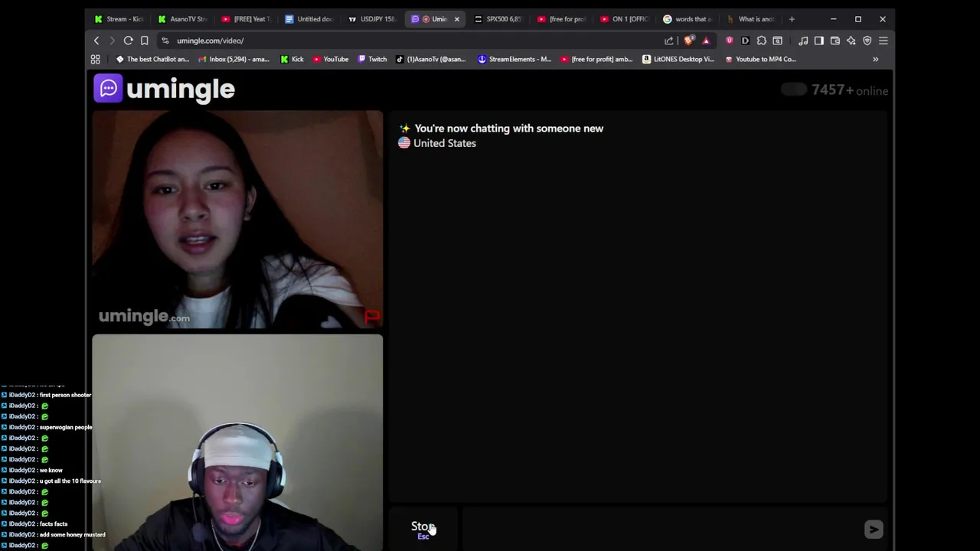Open the Kick bookmark

292,59
